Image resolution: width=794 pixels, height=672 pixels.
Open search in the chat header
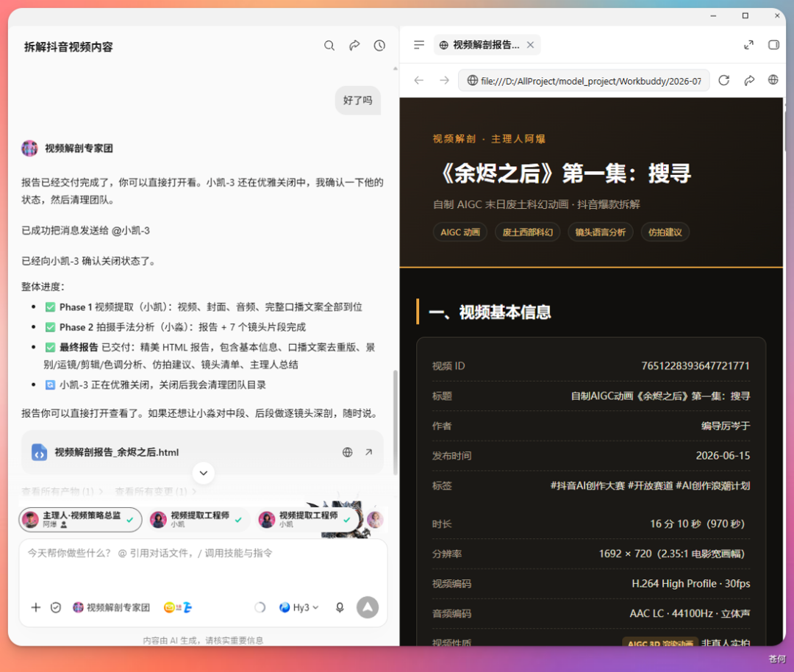click(x=329, y=46)
